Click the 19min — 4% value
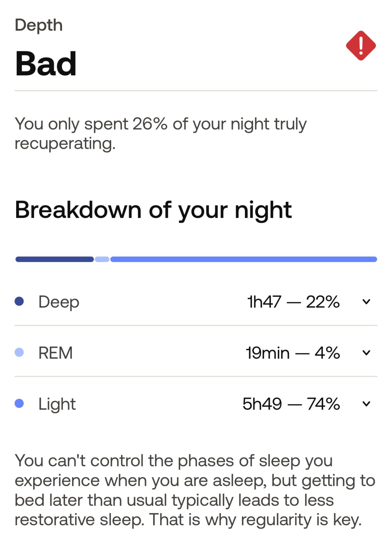 [x=292, y=353]
